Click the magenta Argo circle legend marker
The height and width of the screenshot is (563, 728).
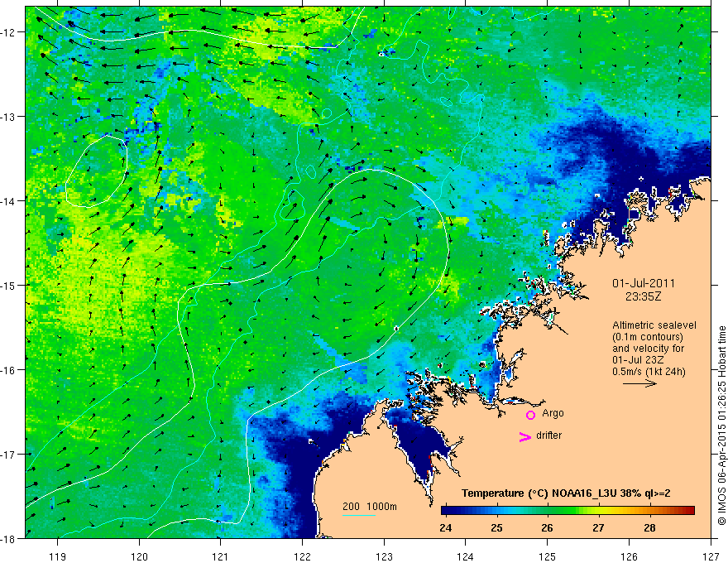530,415
